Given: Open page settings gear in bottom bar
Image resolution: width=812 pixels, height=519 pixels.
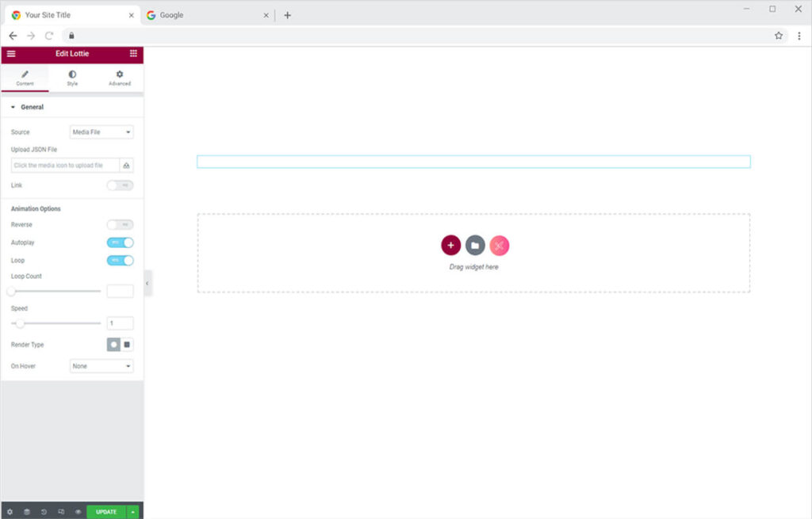Looking at the screenshot, I should pos(10,512).
